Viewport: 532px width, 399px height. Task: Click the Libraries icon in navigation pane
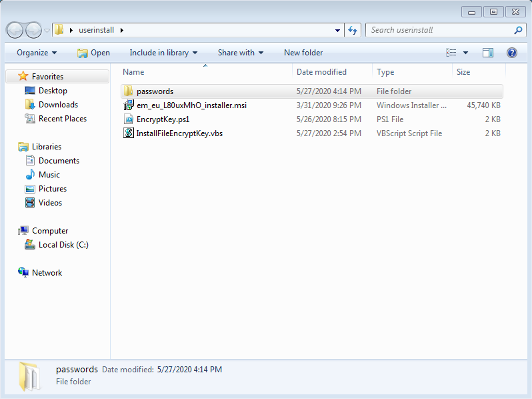(x=23, y=146)
